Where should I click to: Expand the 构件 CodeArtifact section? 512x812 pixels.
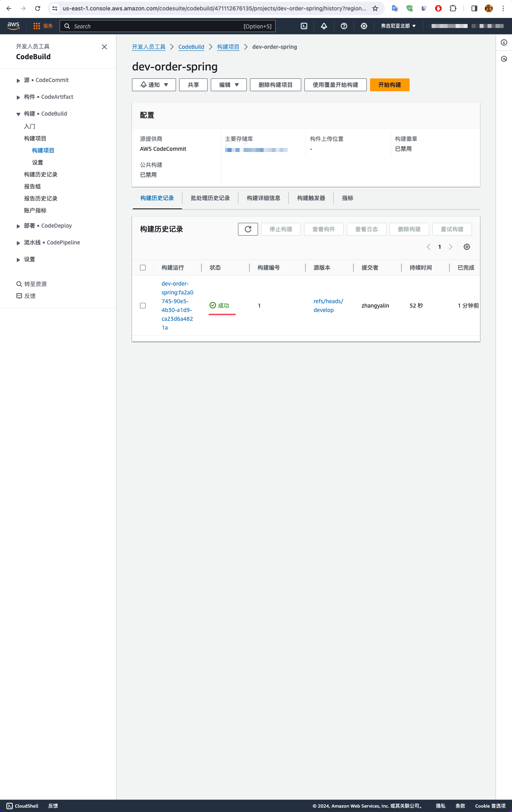[x=18, y=97]
